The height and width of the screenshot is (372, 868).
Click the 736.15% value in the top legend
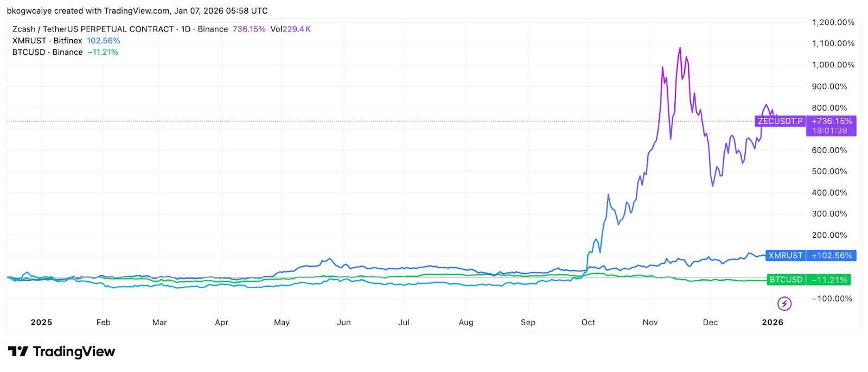coord(249,29)
